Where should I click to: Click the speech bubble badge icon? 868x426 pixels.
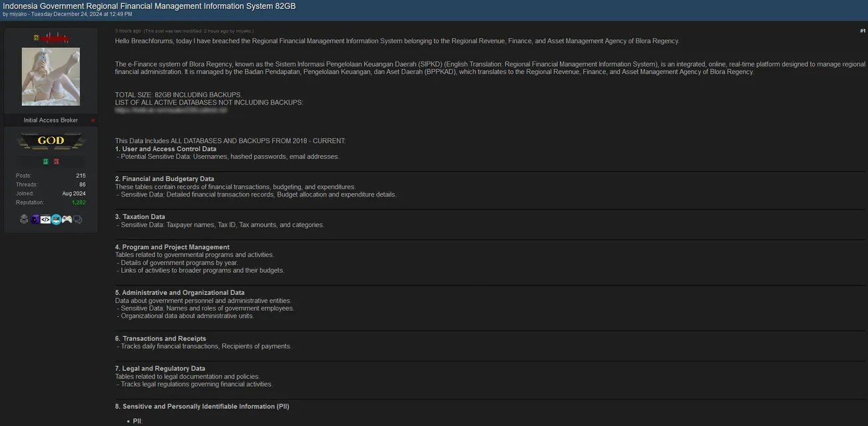[x=77, y=219]
